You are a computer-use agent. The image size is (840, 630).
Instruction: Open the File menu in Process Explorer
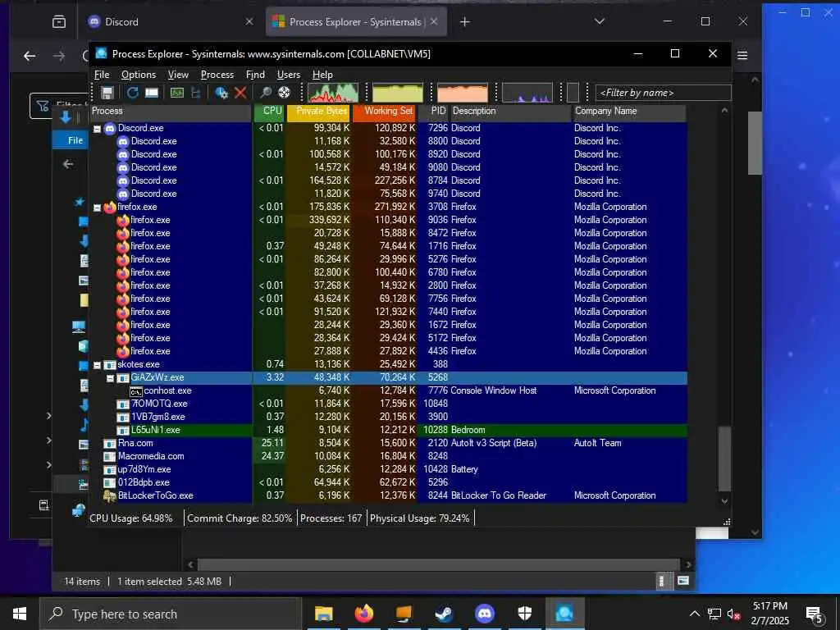pos(102,75)
